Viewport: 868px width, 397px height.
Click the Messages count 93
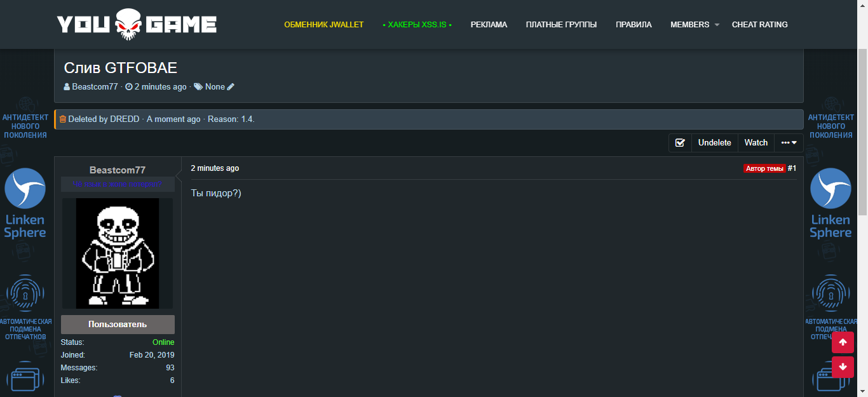pos(170,368)
